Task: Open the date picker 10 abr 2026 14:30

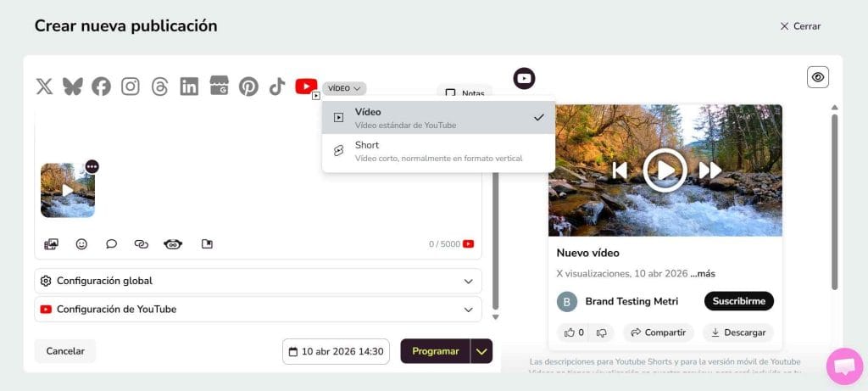Action: coord(336,352)
